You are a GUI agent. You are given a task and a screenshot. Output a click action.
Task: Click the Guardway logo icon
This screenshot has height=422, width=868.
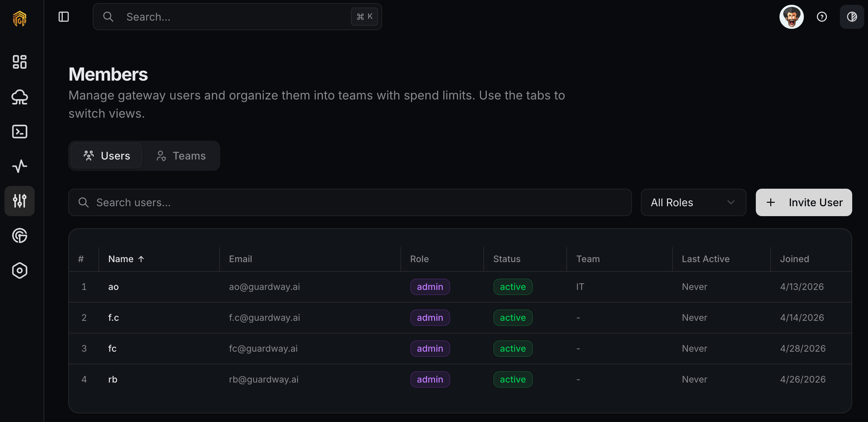[x=20, y=18]
